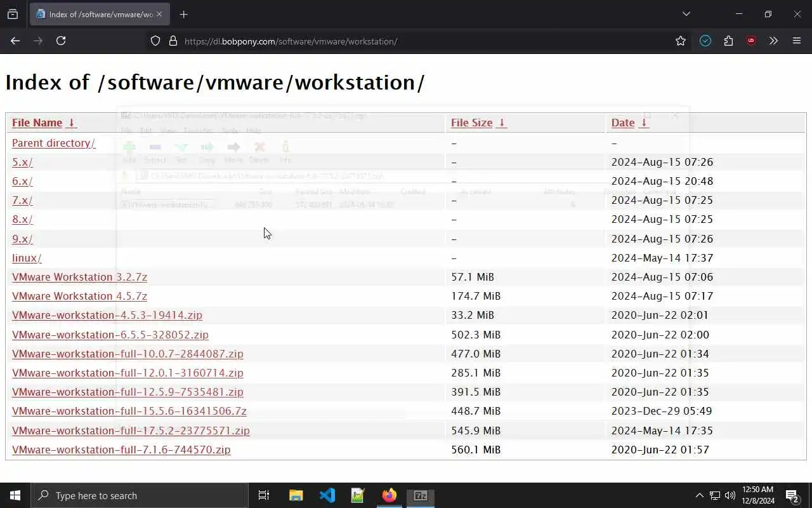Open the 5.x/ folder
This screenshot has width=812, height=508.
coord(22,162)
